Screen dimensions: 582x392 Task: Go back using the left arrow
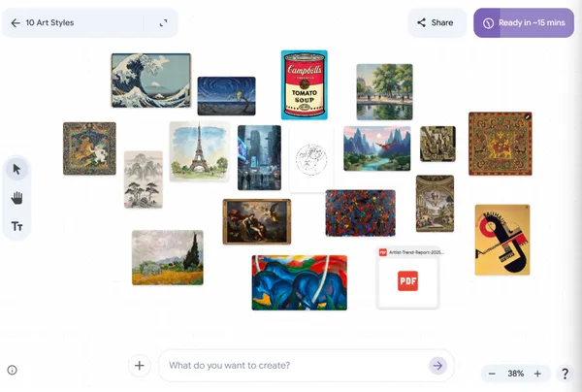pyautogui.click(x=16, y=23)
